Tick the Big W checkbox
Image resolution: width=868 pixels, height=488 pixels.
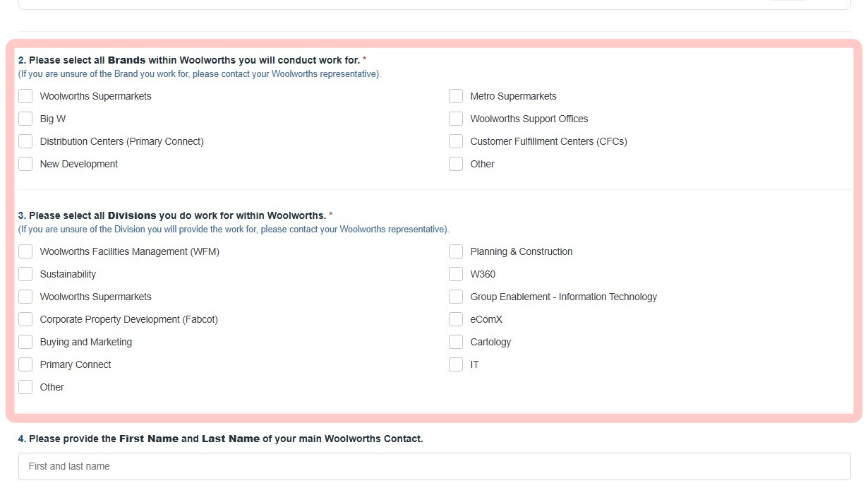click(25, 119)
